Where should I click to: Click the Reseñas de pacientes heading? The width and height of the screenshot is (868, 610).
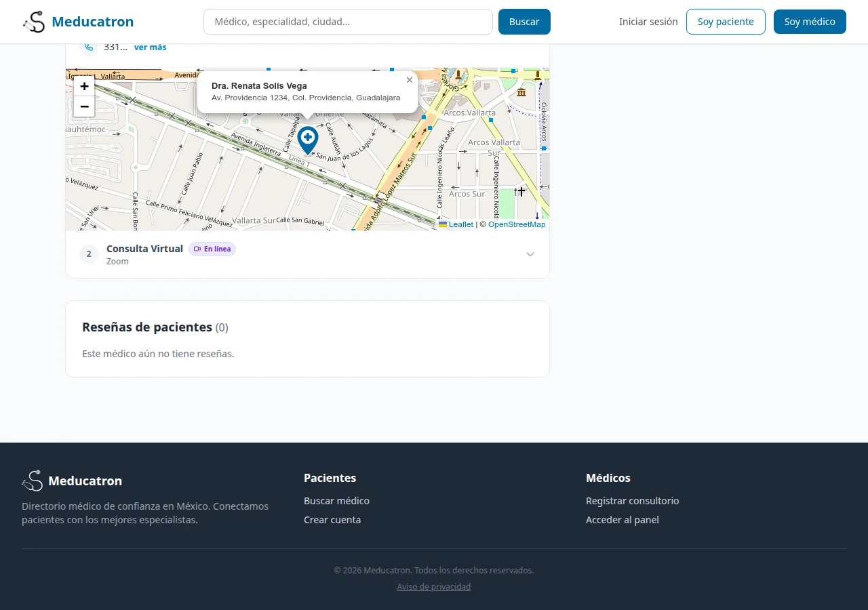[155, 327]
